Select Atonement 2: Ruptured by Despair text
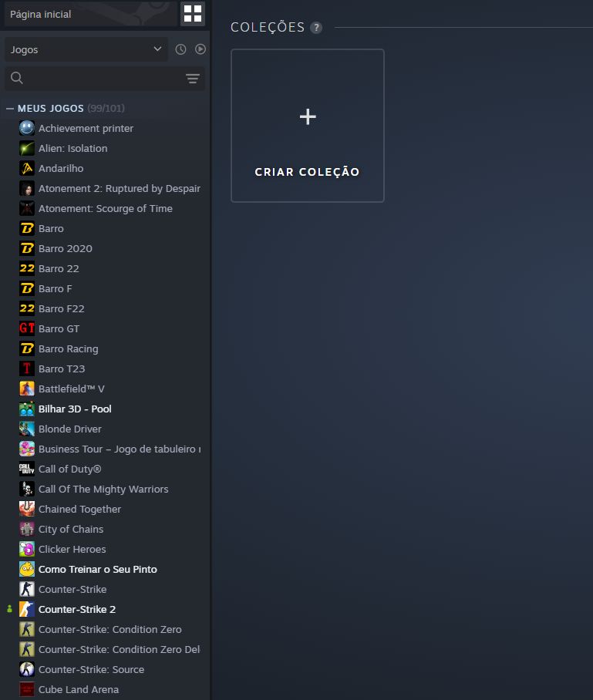Screen dimensions: 593x700 pos(120,189)
